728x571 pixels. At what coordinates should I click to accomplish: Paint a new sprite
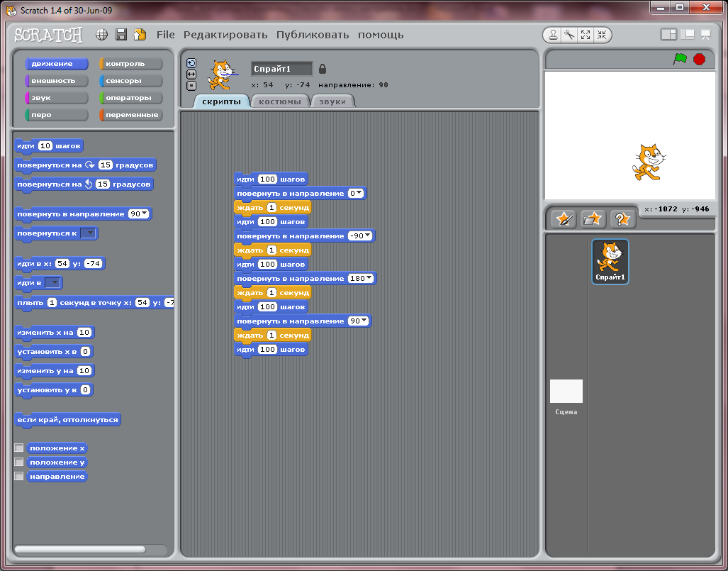click(x=564, y=219)
